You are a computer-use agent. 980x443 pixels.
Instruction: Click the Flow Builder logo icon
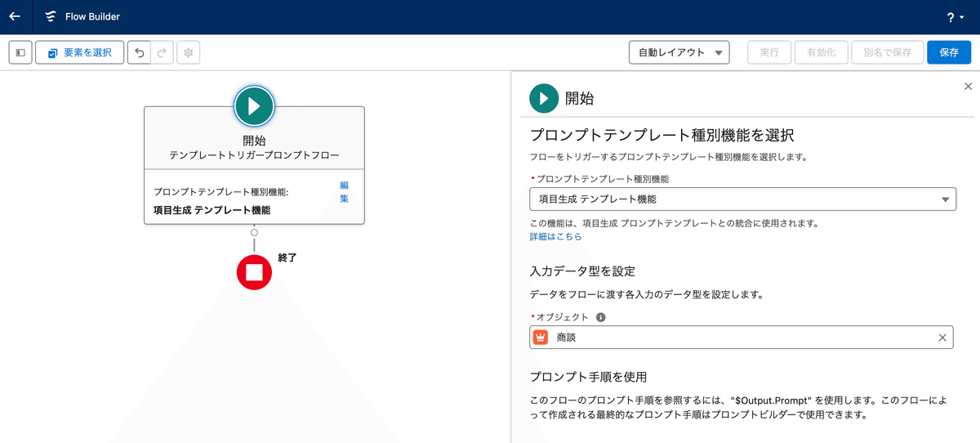click(51, 16)
